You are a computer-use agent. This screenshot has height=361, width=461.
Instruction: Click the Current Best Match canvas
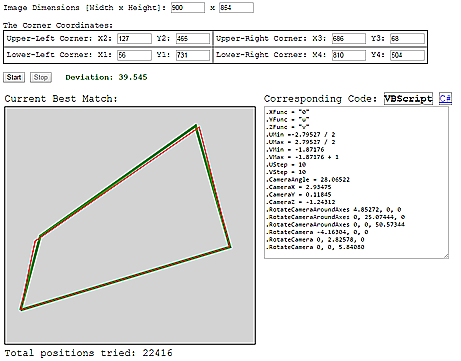[130, 225]
